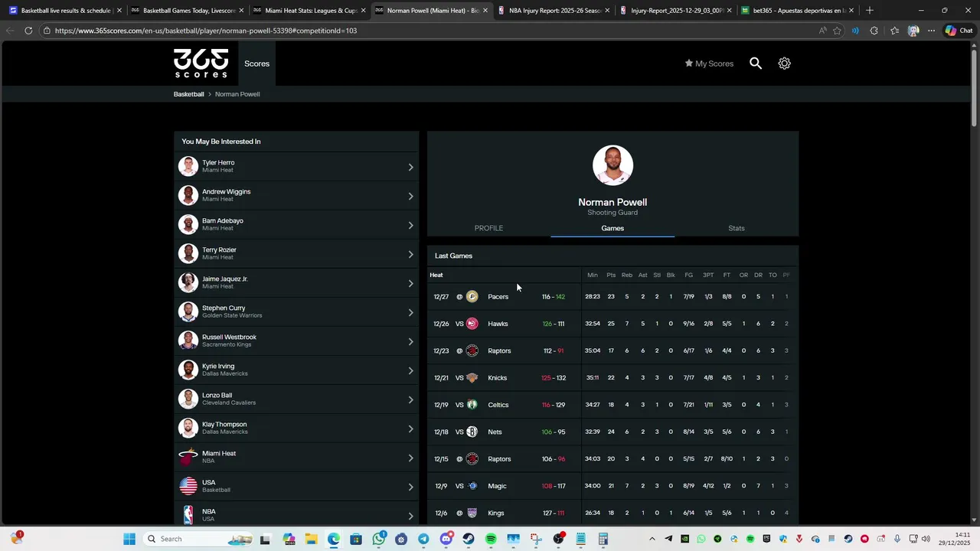
Task: Open the Klay Thompson player link
Action: tap(296, 429)
